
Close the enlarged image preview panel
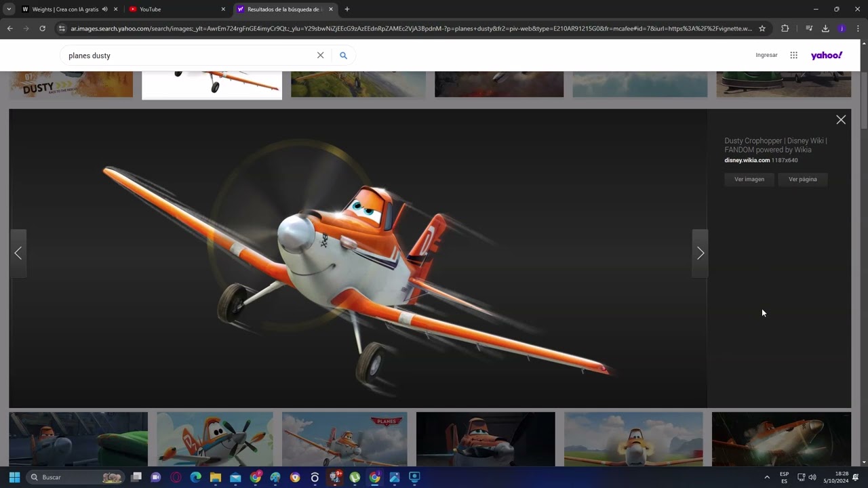pyautogui.click(x=841, y=120)
